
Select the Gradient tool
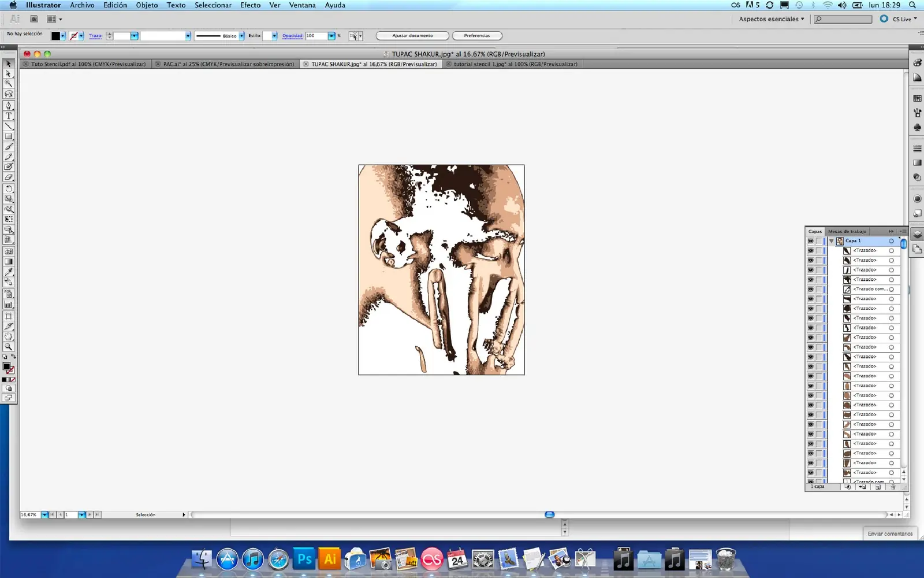(9, 261)
